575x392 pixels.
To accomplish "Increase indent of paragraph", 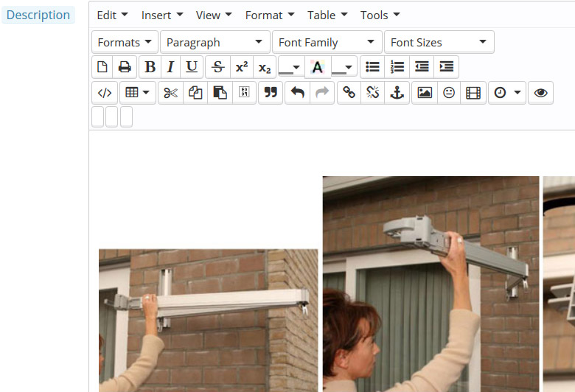I will pyautogui.click(x=446, y=67).
